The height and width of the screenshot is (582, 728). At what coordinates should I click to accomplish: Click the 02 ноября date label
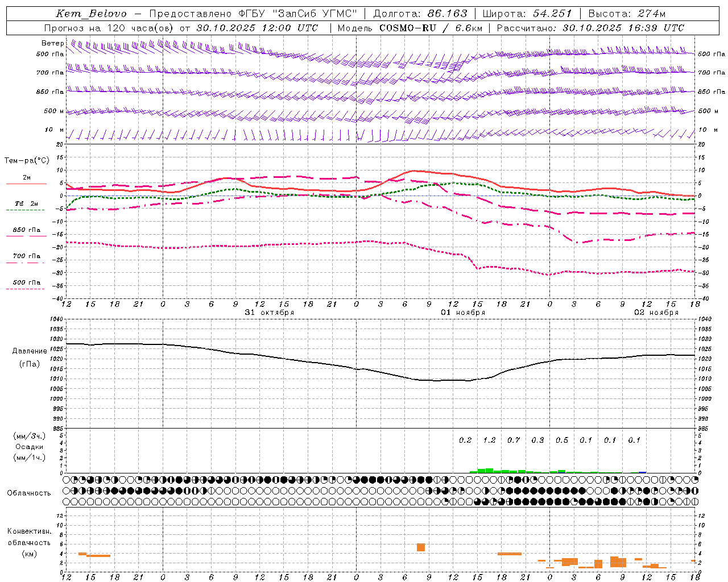(x=656, y=313)
